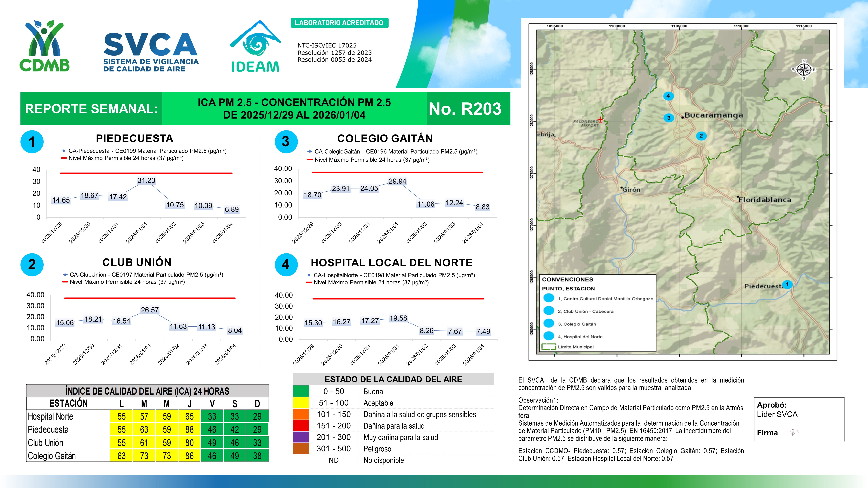This screenshot has width=868, height=488.
Task: Click the blue number 1 circle beside Piedecuesta title
Action: (x=32, y=142)
